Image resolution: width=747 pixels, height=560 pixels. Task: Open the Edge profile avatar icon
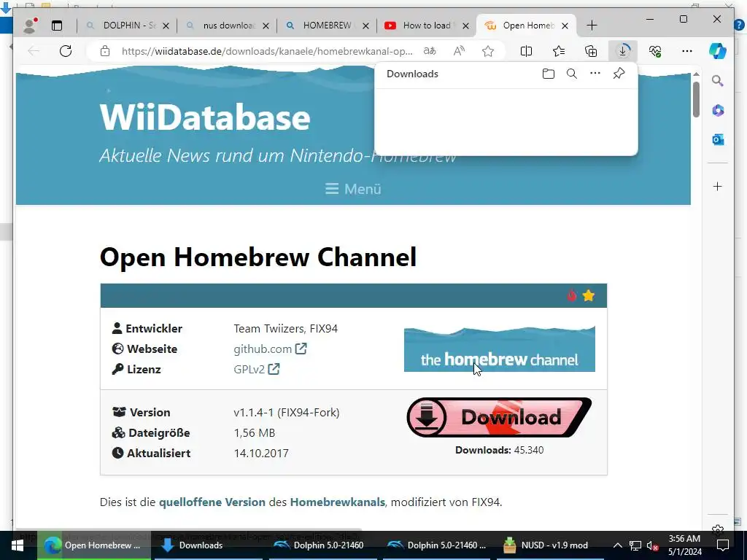coord(31,26)
